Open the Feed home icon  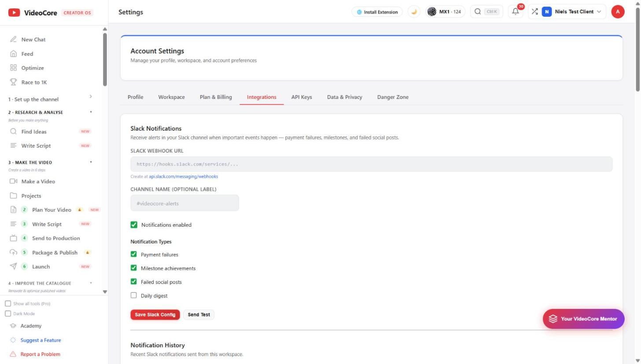tap(13, 54)
